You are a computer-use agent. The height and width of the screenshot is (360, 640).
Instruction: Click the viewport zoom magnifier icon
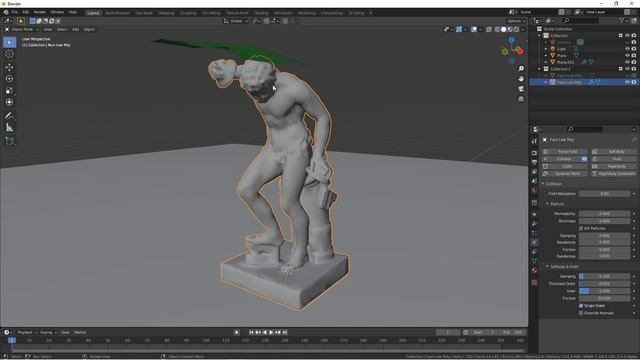click(x=521, y=69)
